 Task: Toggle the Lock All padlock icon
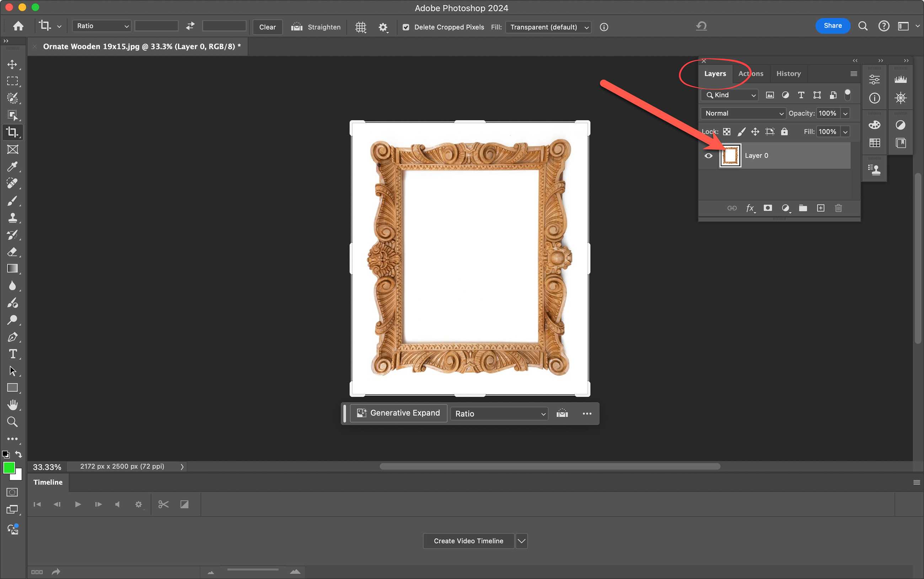point(784,132)
